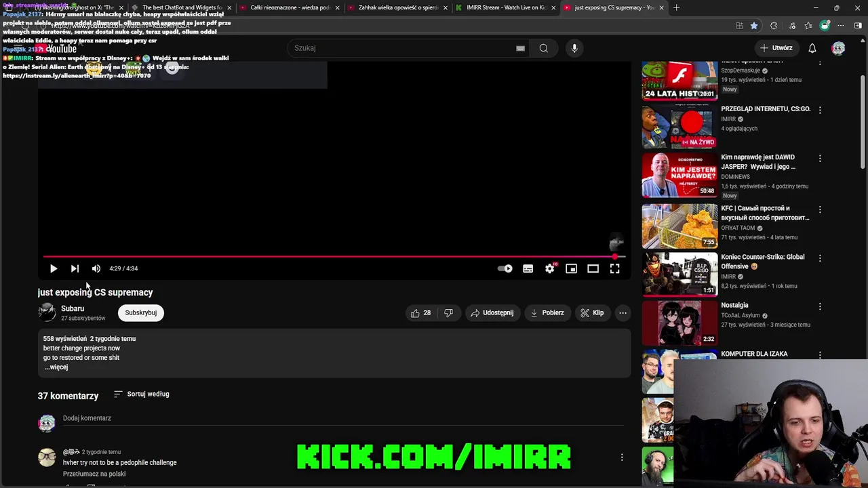Open browser extensions puzzle icon

[x=774, y=26]
